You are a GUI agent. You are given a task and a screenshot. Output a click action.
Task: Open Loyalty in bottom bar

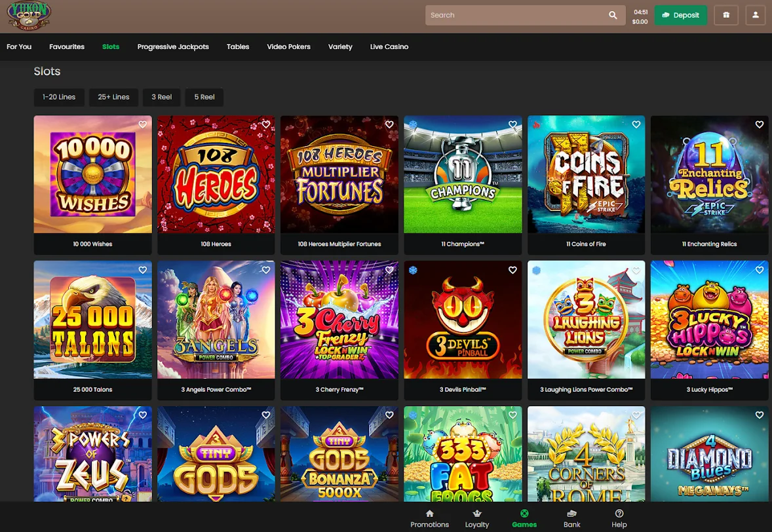(477, 519)
